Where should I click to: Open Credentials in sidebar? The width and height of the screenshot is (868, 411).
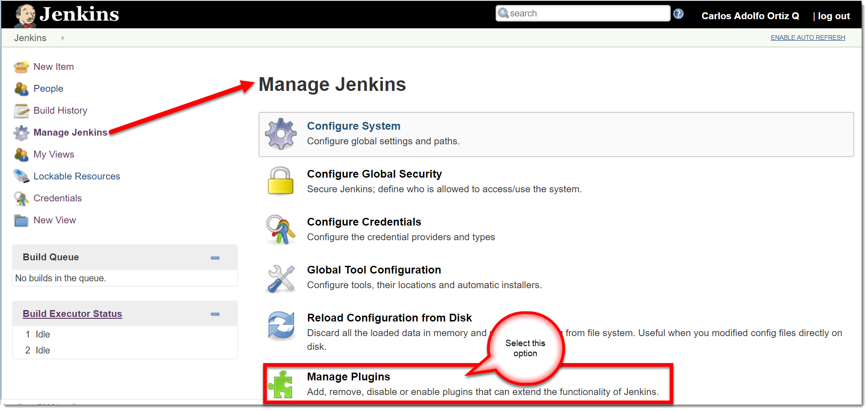(x=58, y=198)
